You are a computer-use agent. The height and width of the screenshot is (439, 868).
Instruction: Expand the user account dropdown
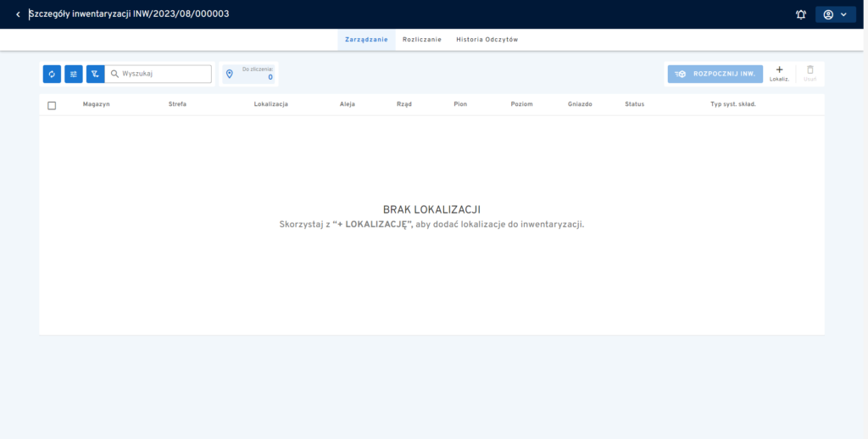point(835,14)
